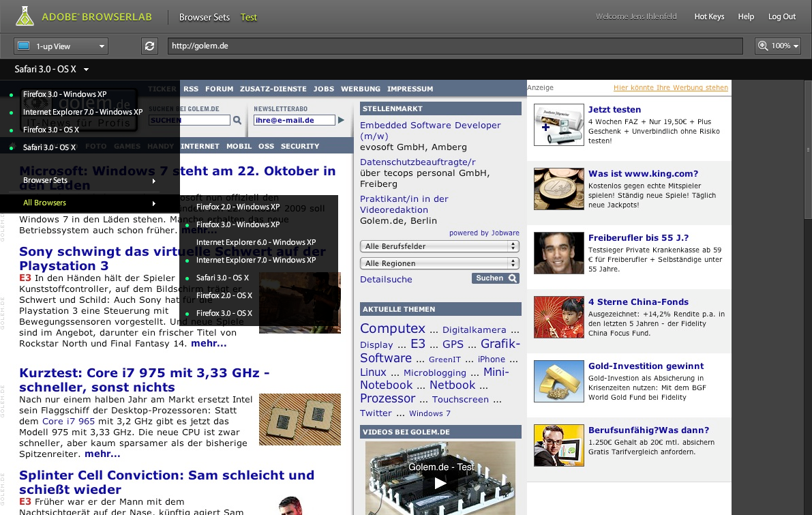
Task: Expand the Safari 3.0 - OS X browser selector
Action: click(x=52, y=69)
